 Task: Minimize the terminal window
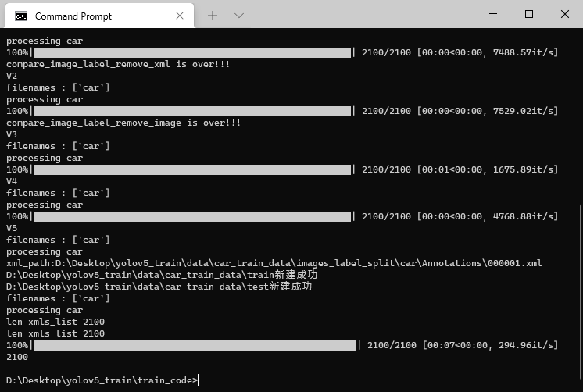(493, 14)
